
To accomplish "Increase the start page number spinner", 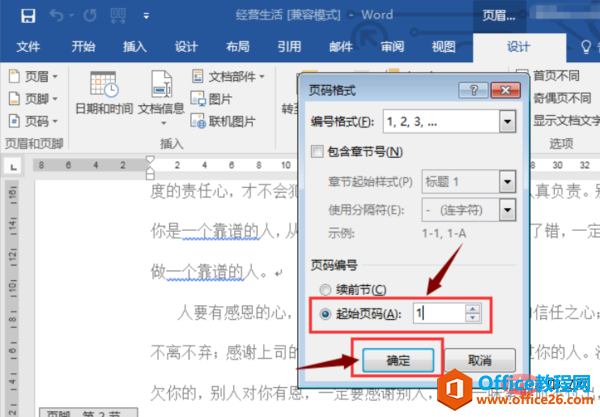I will 473,309.
